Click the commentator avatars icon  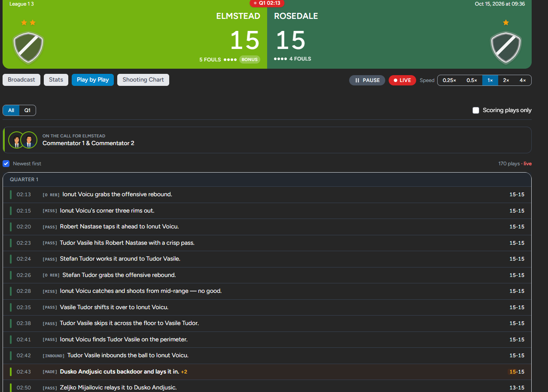(x=23, y=140)
